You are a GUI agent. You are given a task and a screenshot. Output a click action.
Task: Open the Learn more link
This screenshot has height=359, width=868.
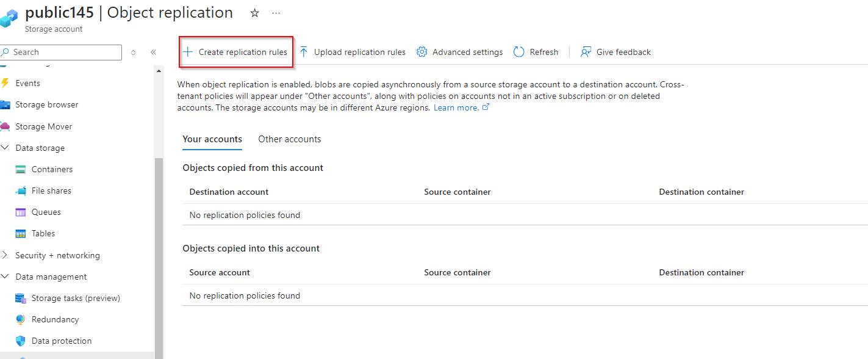click(x=456, y=107)
